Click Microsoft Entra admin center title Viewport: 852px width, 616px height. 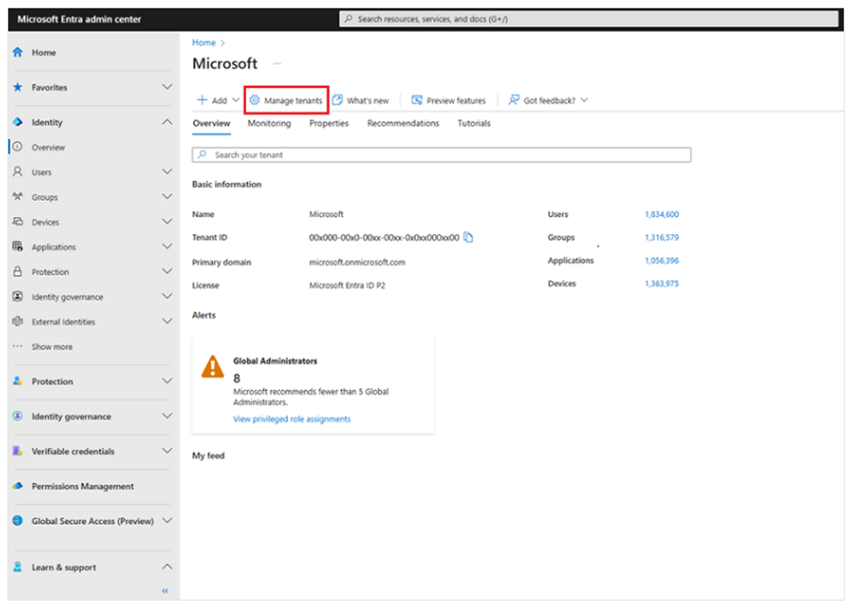pyautogui.click(x=80, y=19)
